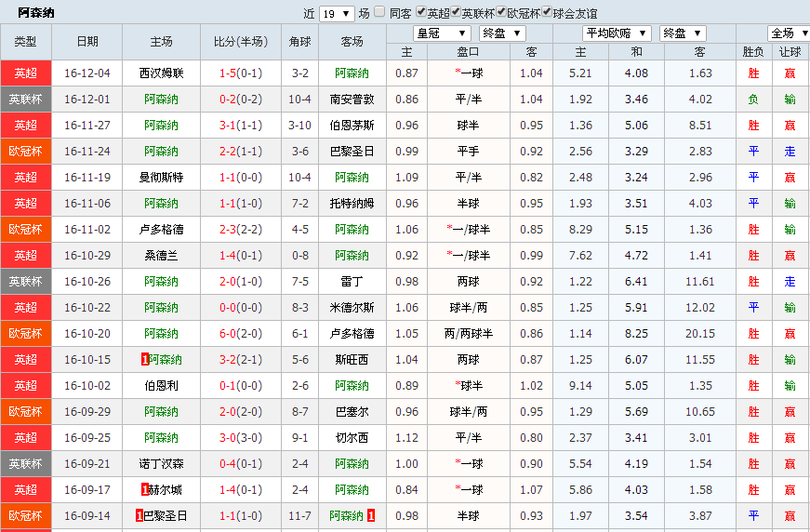Screen dimensions: 810x532
Task: Click the 类型 column header
Action: point(26,42)
